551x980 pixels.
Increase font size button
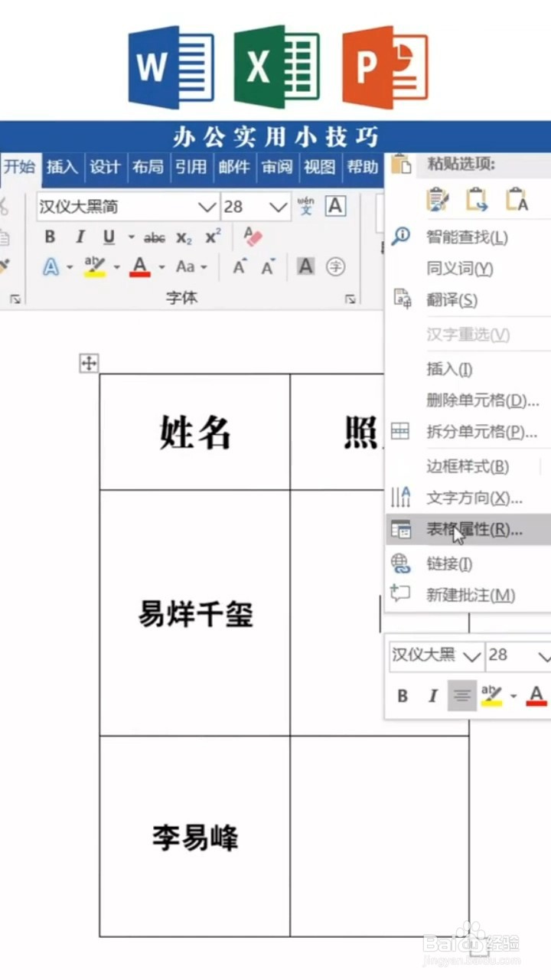(240, 267)
